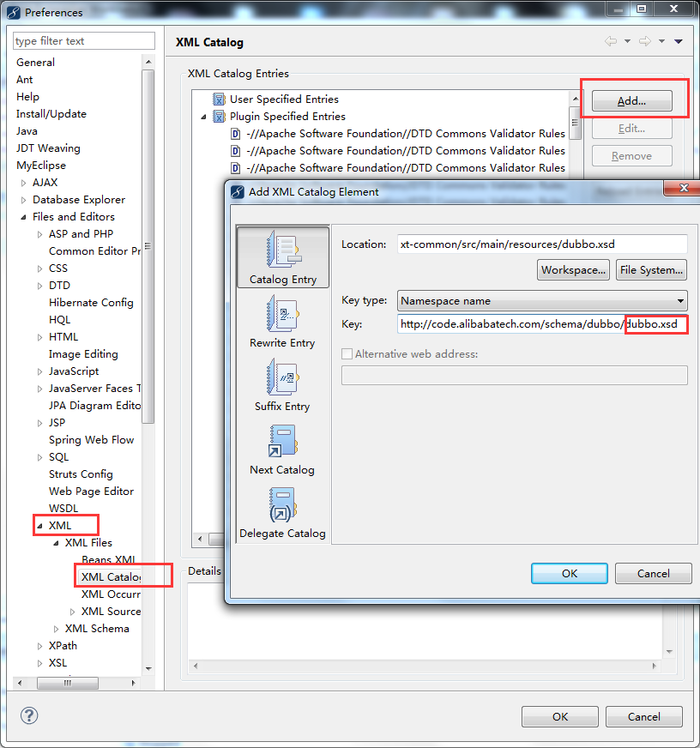Select Web Page Editor preference item
700x748 pixels.
pos(91,492)
